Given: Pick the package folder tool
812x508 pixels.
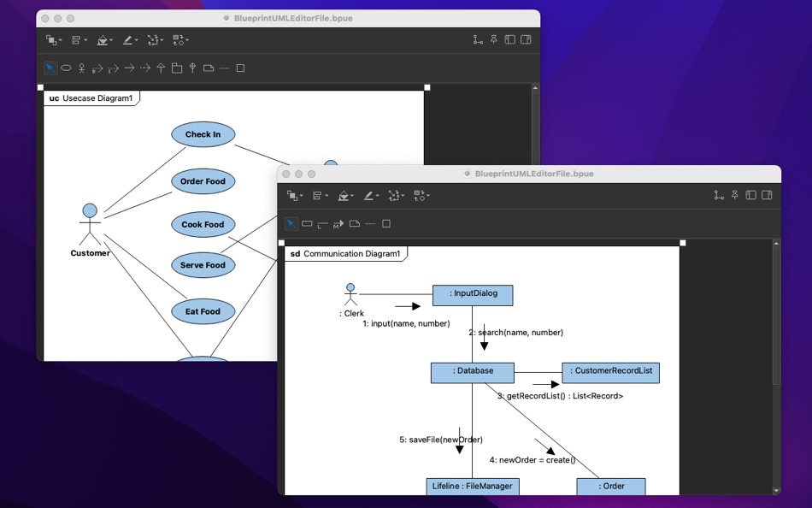Looking at the screenshot, I should (177, 68).
